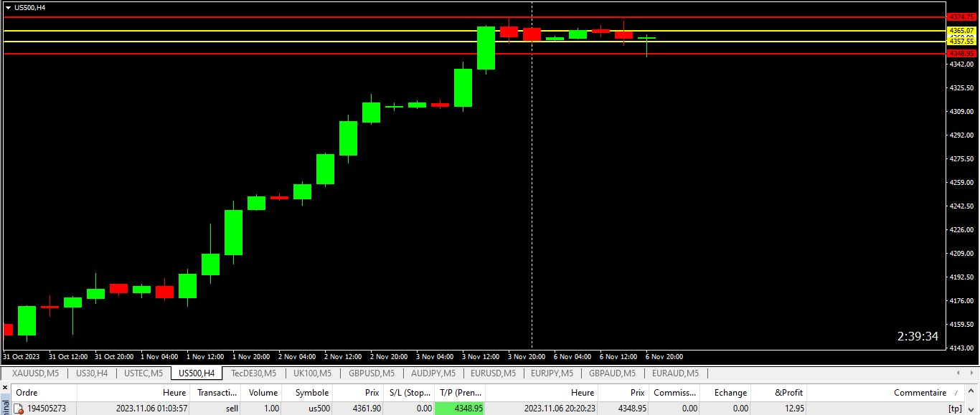Switch to the US30,H4 chart tab

point(92,373)
